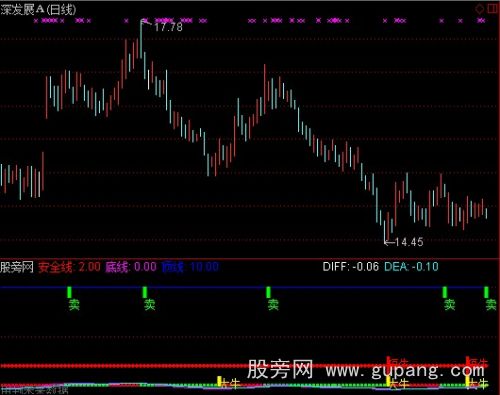Viewport: 500px width, 395px height.
Task: Click the candlestick at the 17.78 high
Action: pos(141,39)
